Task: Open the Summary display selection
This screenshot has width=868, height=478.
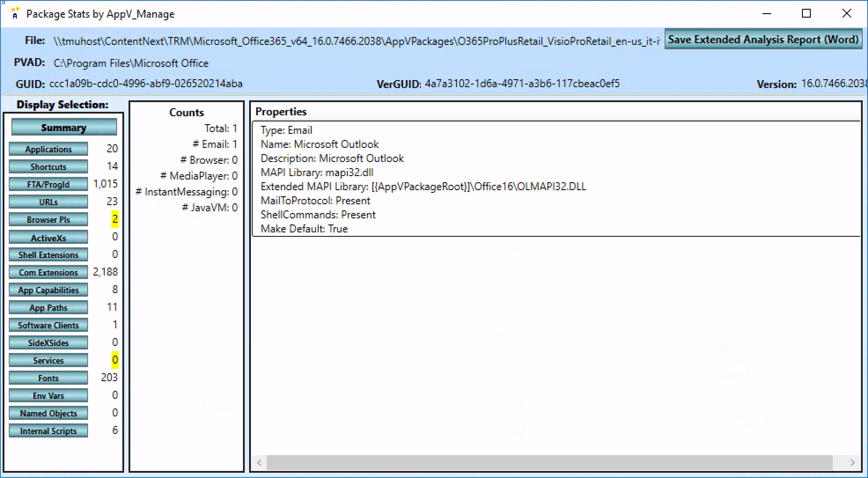Action: pyautogui.click(x=64, y=128)
